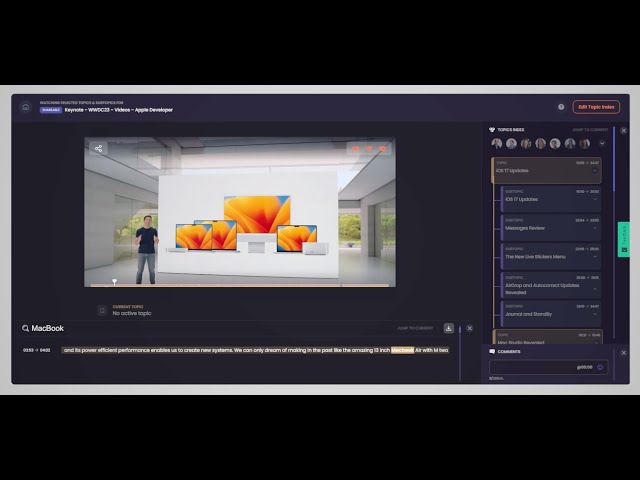This screenshot has width=640, height=480.
Task: Click the middle orange icon at the video's top right
Action: click(x=369, y=149)
